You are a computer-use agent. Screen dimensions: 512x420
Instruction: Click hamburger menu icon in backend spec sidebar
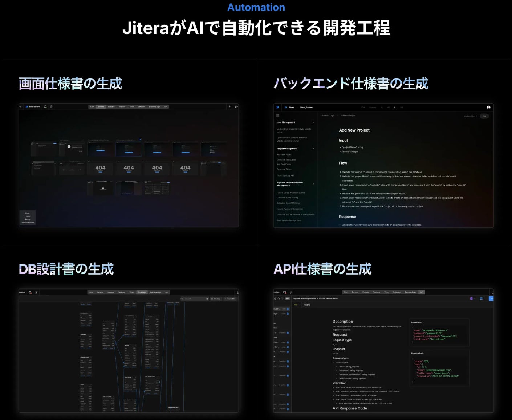pyautogui.click(x=278, y=116)
